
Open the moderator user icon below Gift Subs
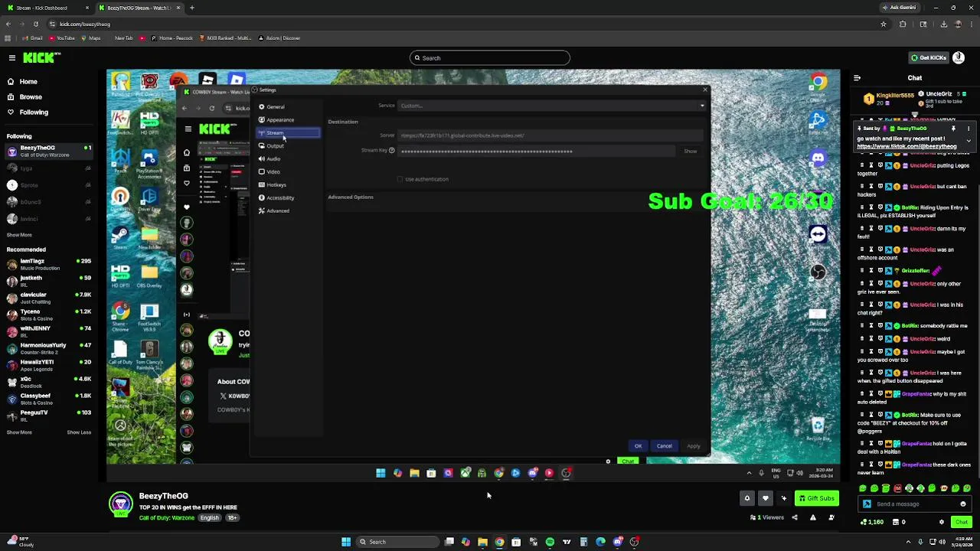831,517
